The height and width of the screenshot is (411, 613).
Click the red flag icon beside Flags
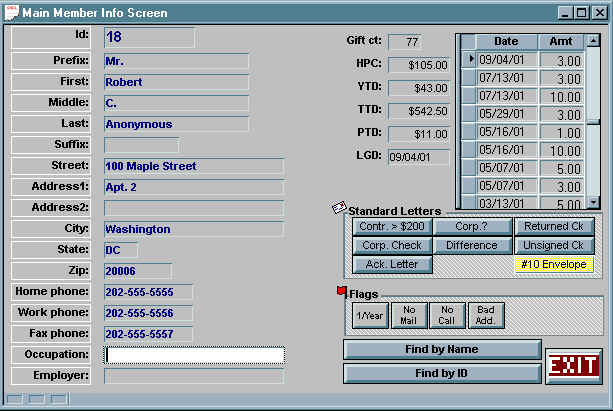coord(341,292)
